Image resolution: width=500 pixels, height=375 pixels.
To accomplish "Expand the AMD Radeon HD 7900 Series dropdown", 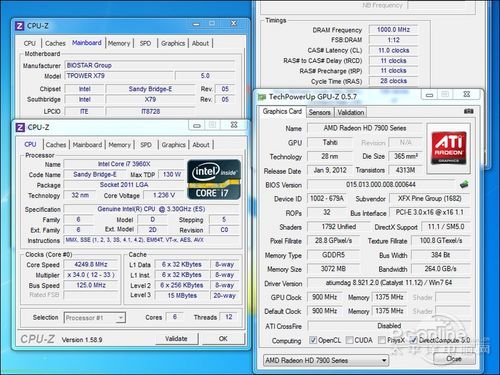I will click(x=326, y=360).
